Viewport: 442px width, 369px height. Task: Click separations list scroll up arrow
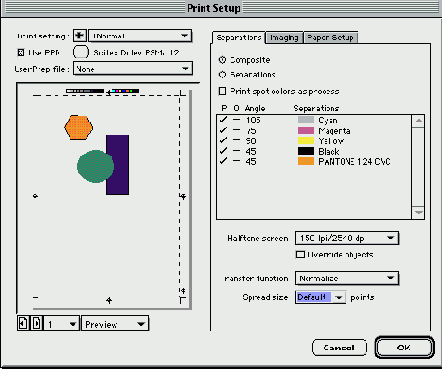click(x=418, y=121)
